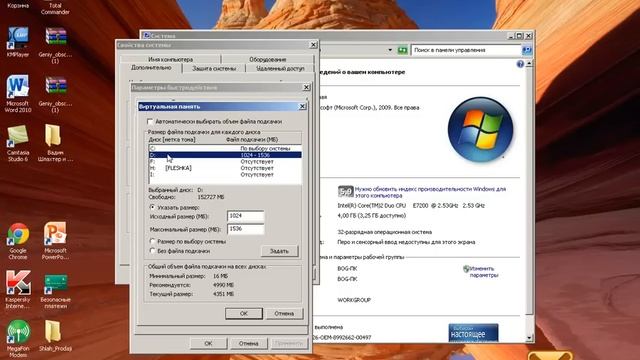
Task: Open Google Chrome desktop icon
Action: (x=18, y=241)
